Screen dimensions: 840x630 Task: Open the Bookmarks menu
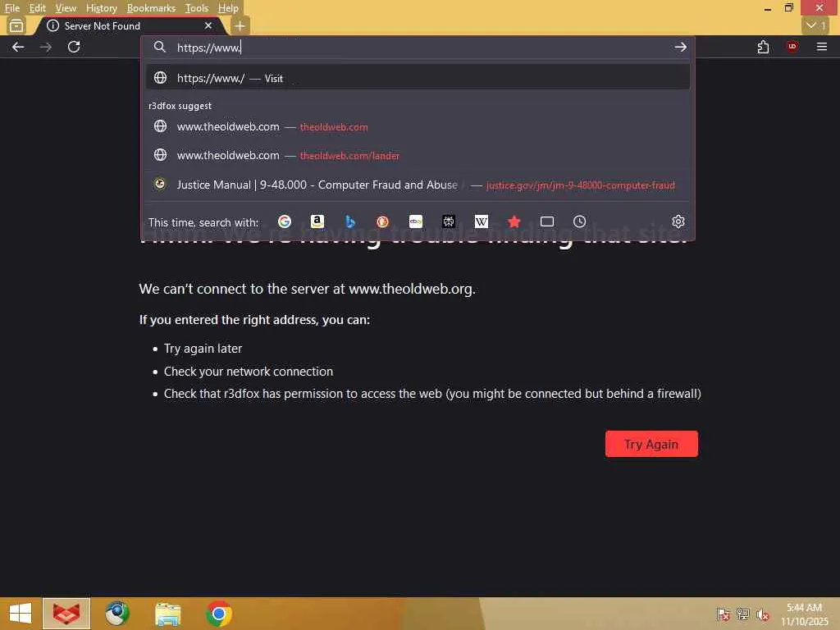coord(151,8)
